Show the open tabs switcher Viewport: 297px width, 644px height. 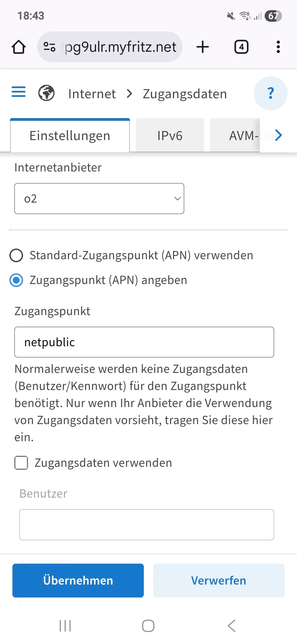pyautogui.click(x=241, y=47)
